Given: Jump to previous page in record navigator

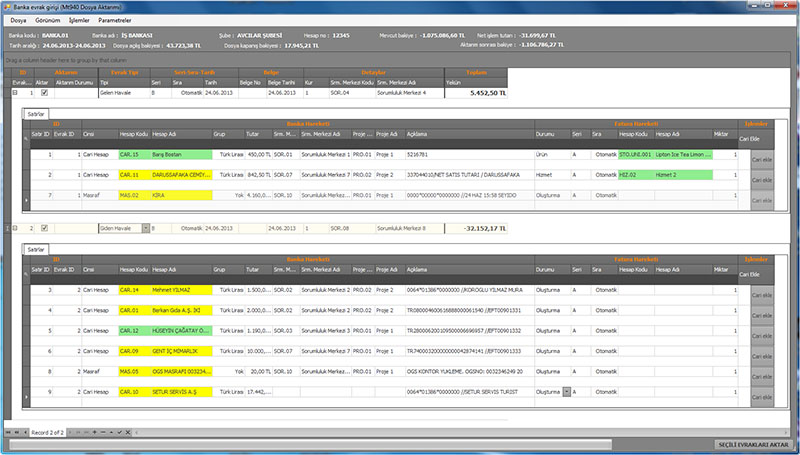Looking at the screenshot, I should 16,433.
